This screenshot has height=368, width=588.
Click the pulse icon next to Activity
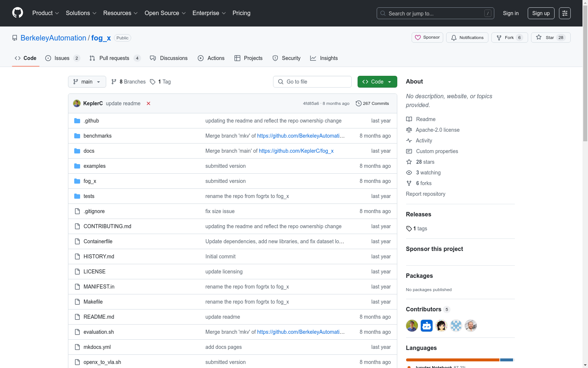[x=409, y=141]
